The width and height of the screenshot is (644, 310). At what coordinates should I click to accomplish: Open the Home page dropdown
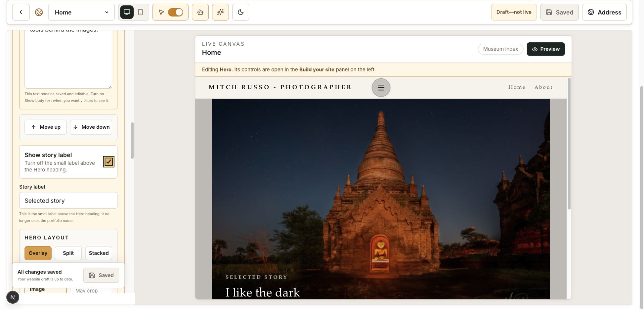click(81, 12)
